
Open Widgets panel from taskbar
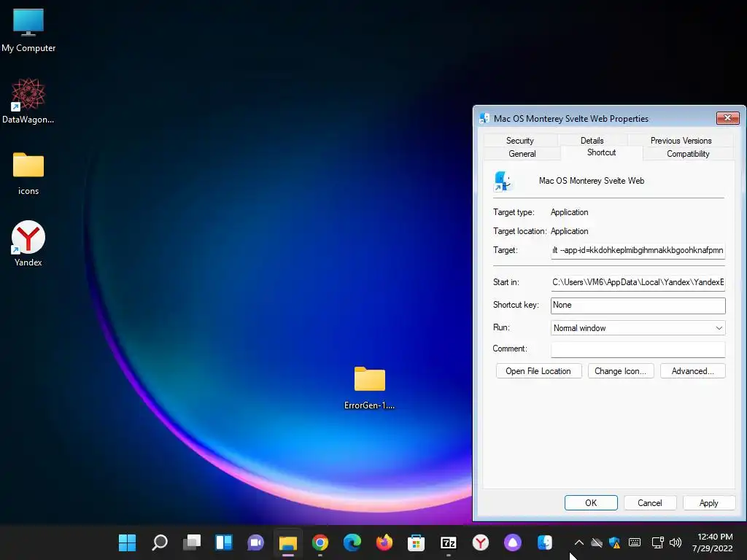pos(223,542)
